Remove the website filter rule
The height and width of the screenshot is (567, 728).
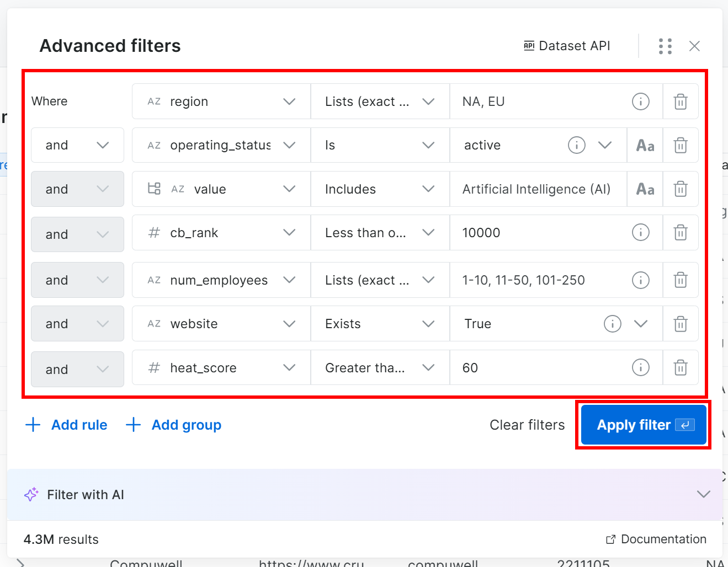(x=680, y=324)
